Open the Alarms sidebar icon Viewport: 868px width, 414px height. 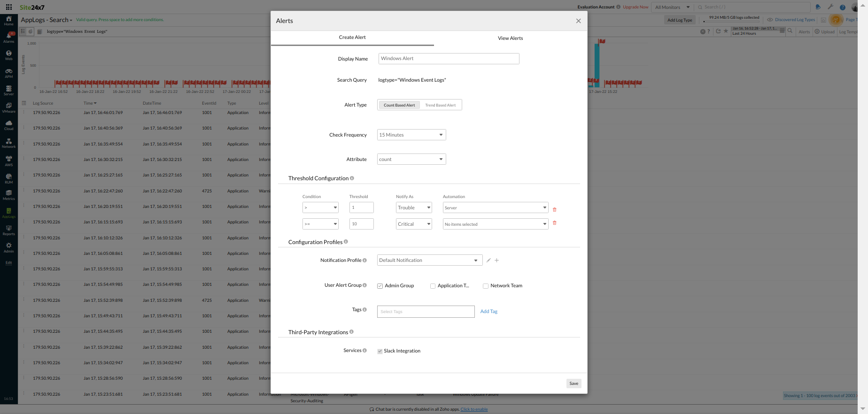coord(8,37)
